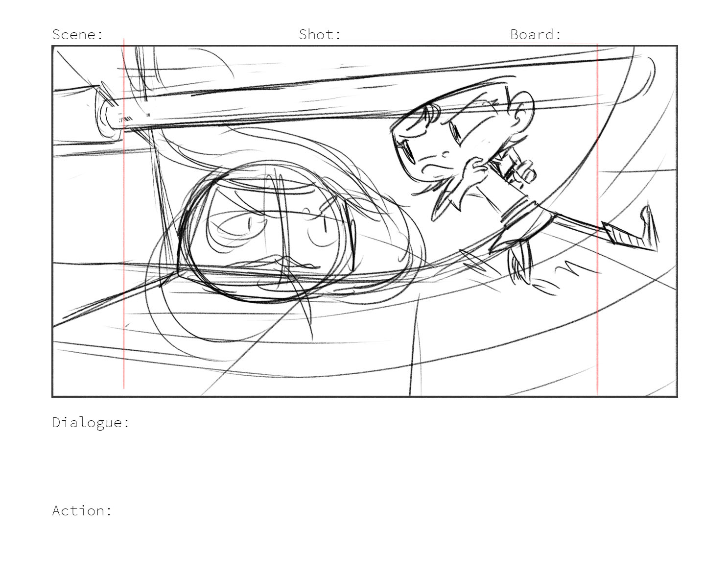728x580 pixels.
Task: Click the "Scene:" label text
Action: click(78, 34)
